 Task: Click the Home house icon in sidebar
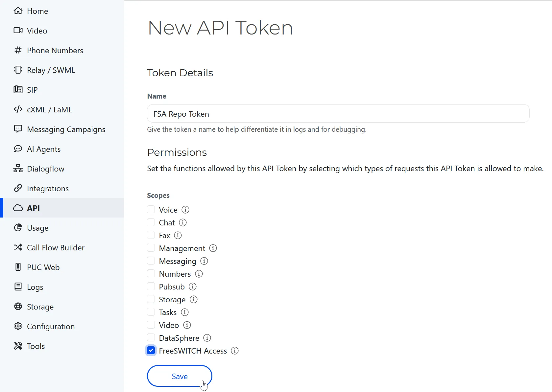(x=18, y=11)
